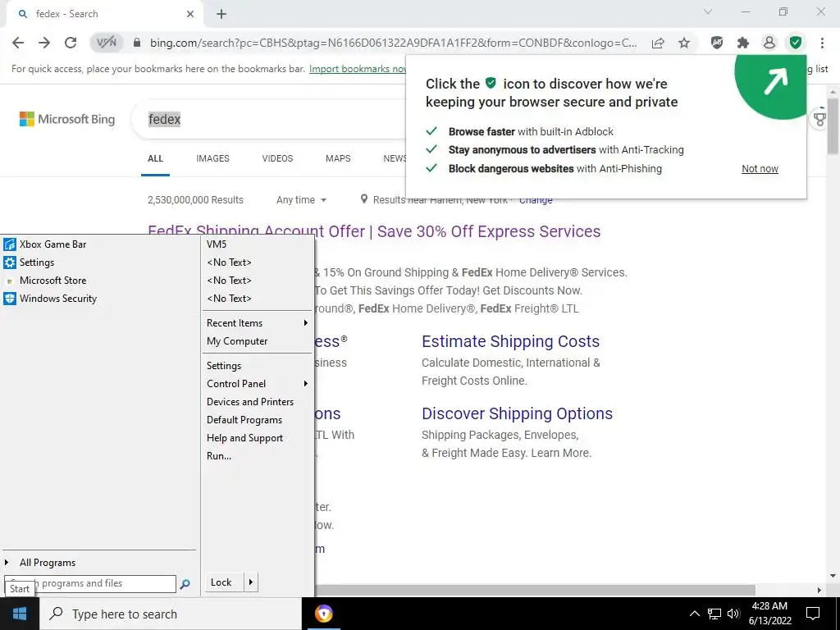Launch Xbox Game Bar from Start menu

coord(99,244)
